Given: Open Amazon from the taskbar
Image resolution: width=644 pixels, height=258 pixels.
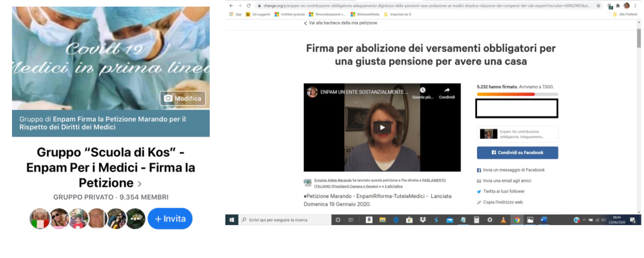Looking at the screenshot, I should 369,220.
